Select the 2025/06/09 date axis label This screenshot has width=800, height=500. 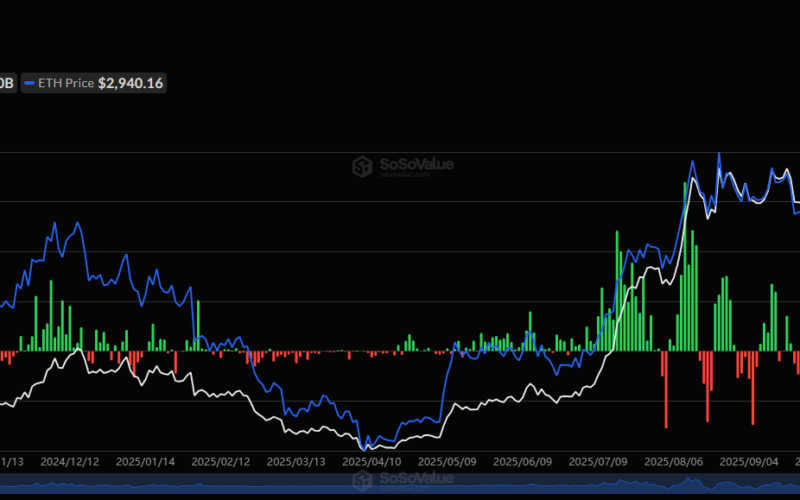521,462
